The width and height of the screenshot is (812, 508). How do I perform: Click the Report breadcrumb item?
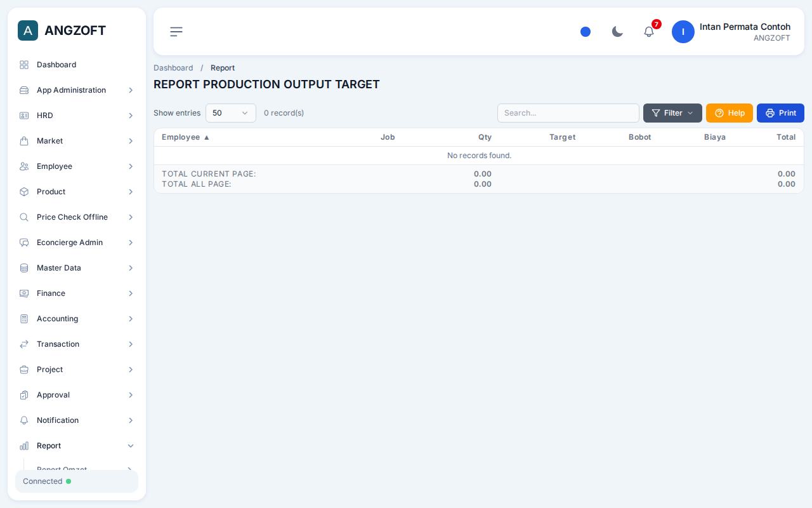pyautogui.click(x=223, y=68)
